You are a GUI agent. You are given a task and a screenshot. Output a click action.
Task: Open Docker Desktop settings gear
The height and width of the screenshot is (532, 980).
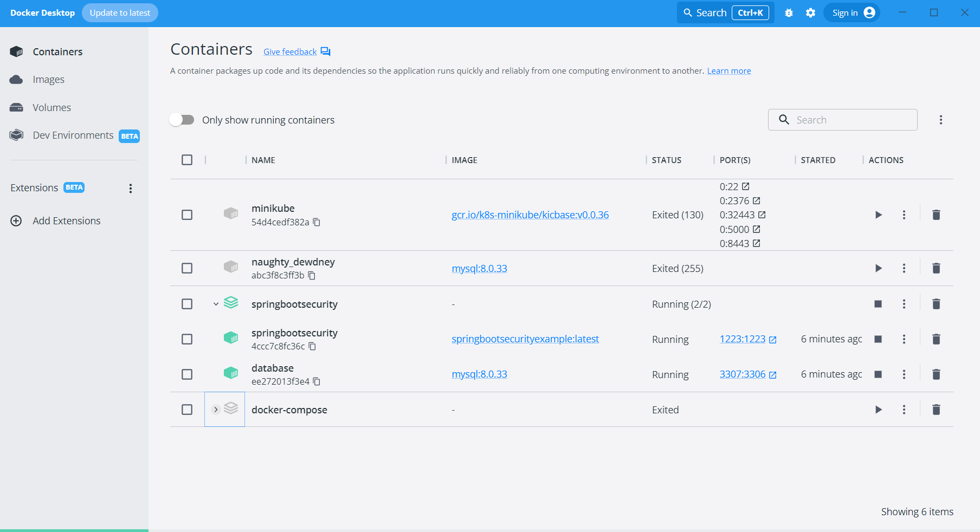tap(810, 13)
